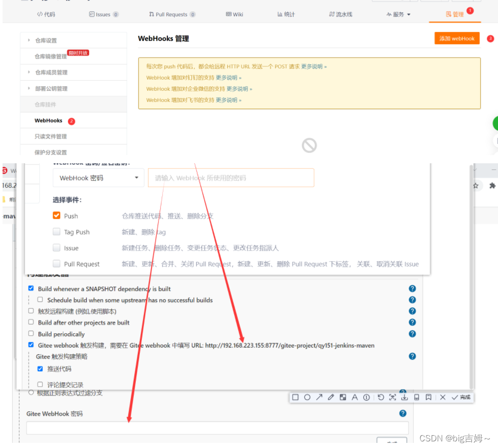The image size is (498, 448).
Task: Switch to the Issues tab
Action: point(104,14)
